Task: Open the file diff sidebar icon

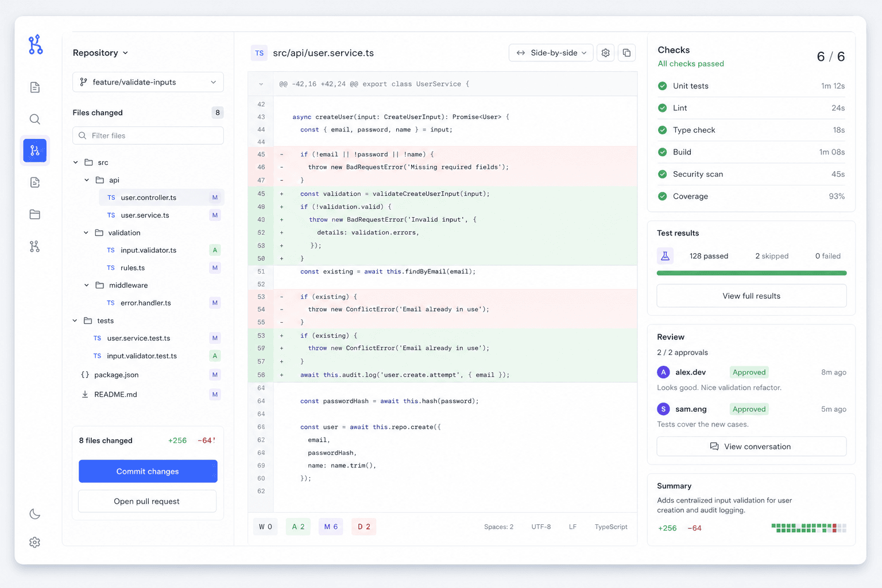Action: coord(35,183)
